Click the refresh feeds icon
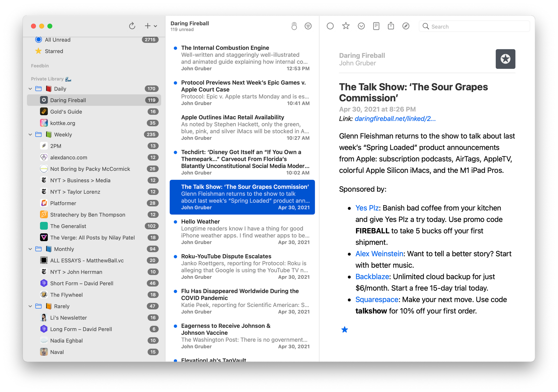 132,26
